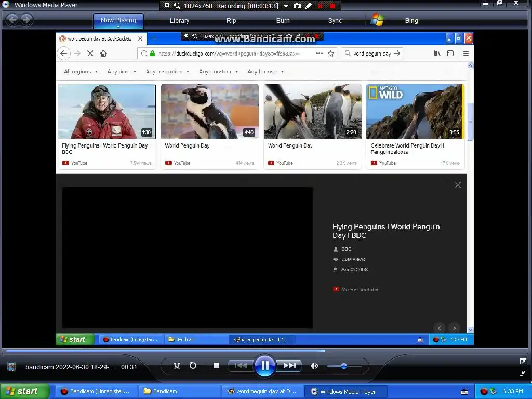
Task: Open the Bandicam recording dropdown arrow
Action: click(x=286, y=6)
